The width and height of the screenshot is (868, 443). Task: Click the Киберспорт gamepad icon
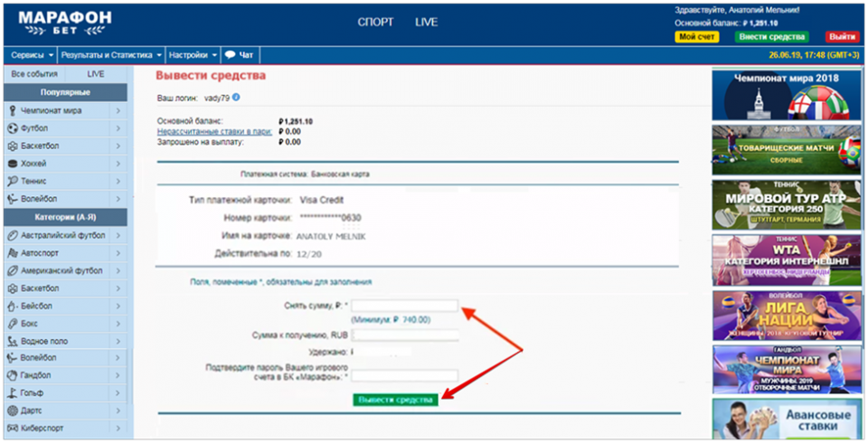pyautogui.click(x=13, y=428)
